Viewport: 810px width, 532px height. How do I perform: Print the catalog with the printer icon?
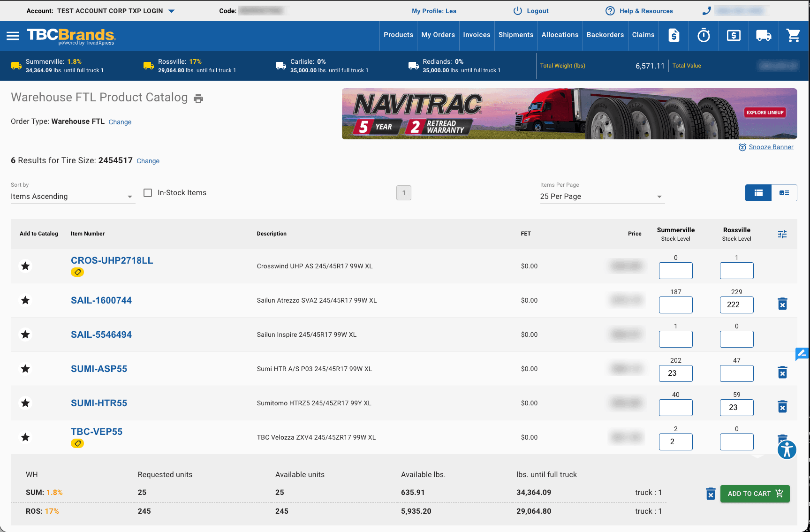click(198, 99)
